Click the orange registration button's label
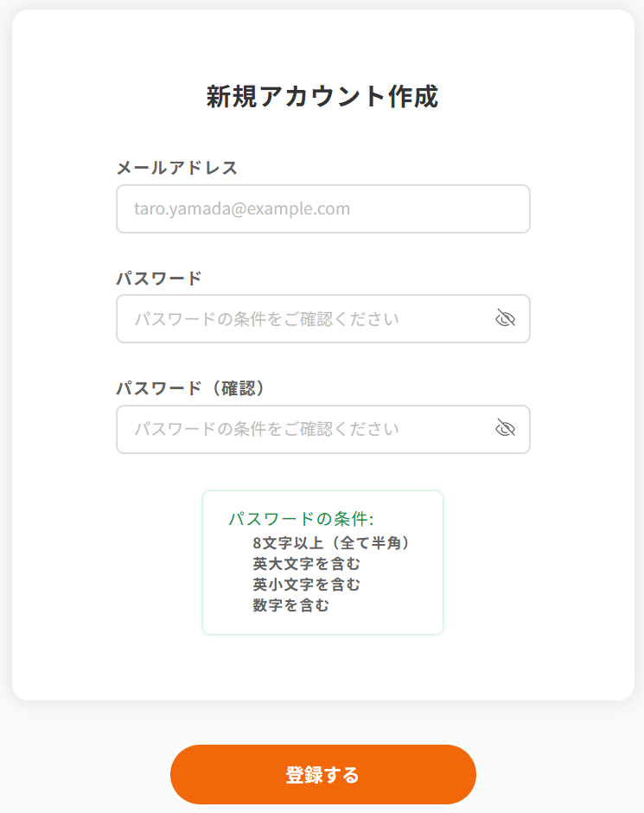This screenshot has height=813, width=644. coord(322,775)
